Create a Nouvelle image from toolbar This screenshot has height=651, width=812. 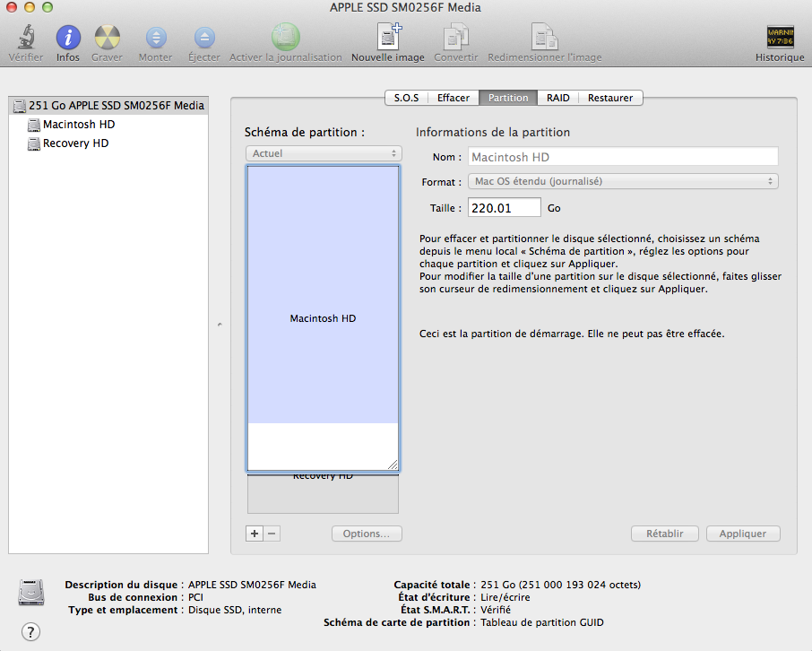pos(388,38)
